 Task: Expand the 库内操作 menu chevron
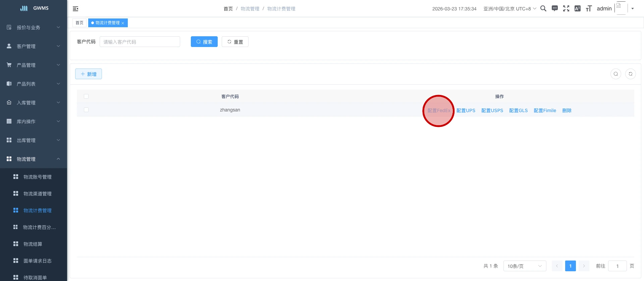[58, 121]
